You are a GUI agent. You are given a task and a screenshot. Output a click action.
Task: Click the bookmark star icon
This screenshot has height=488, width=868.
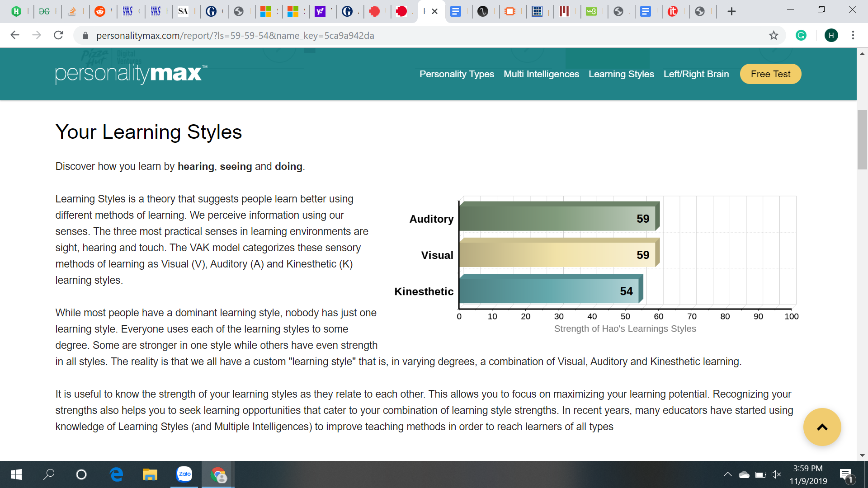coord(774,35)
